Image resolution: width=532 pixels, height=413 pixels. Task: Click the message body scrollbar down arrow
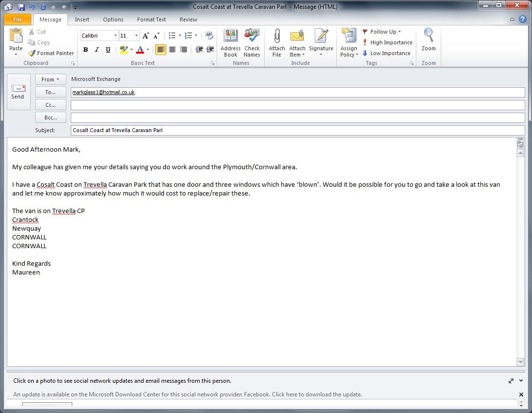click(520, 362)
